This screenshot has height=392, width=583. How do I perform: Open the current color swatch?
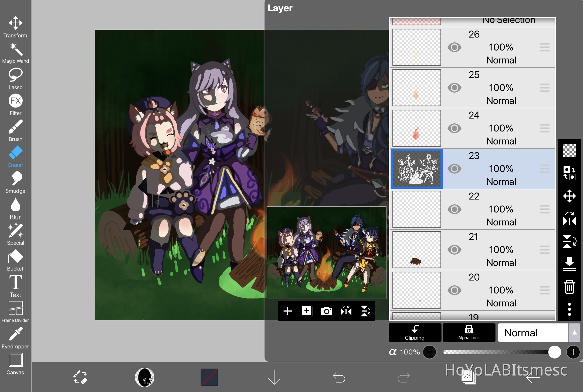pos(209,377)
